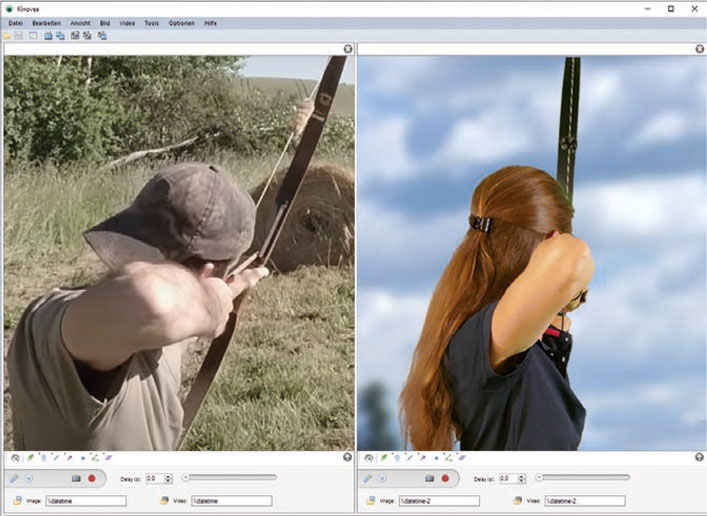Adjust the left Delay spinner arrows

(168, 479)
